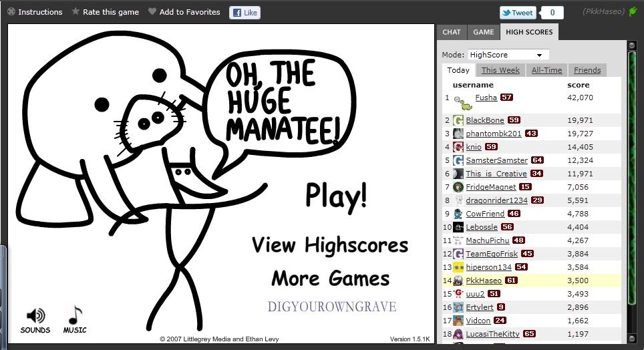Click hiperson134's avatar icon
Screen dimensions: 644x350
coord(458,267)
